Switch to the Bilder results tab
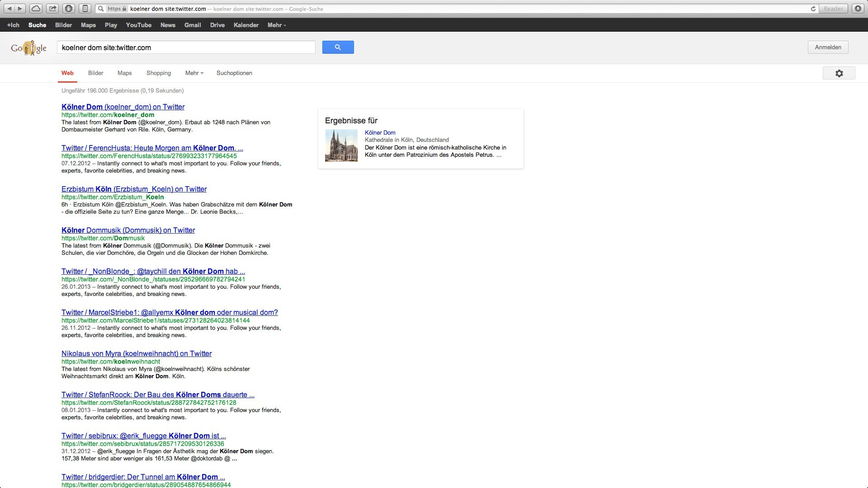The height and width of the screenshot is (488, 868). click(95, 73)
